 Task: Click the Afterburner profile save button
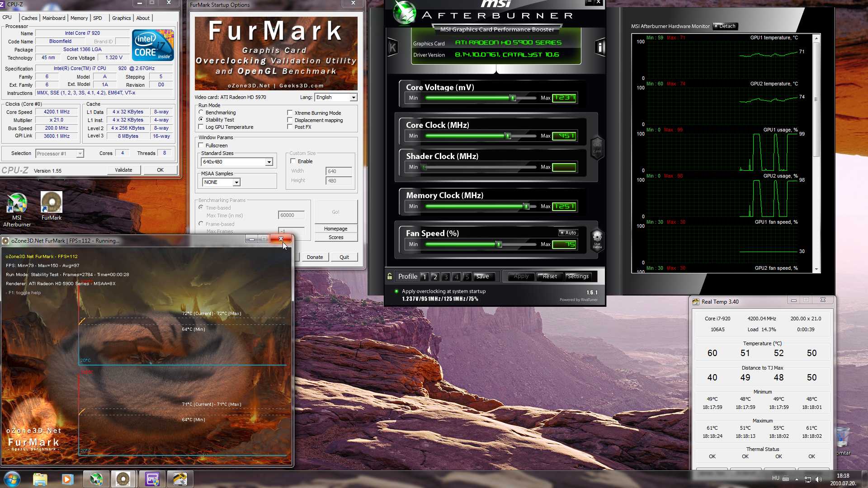pos(482,277)
